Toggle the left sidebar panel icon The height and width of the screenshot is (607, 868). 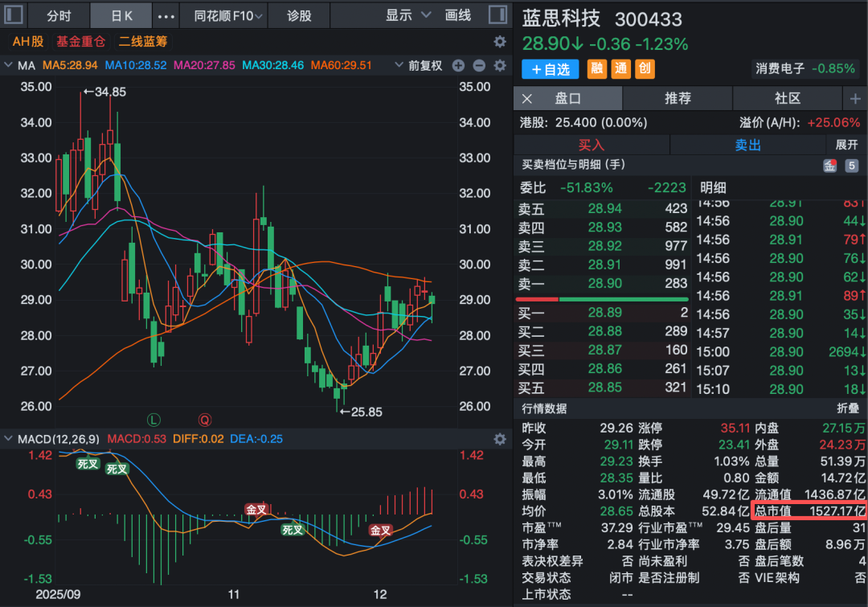[x=13, y=15]
